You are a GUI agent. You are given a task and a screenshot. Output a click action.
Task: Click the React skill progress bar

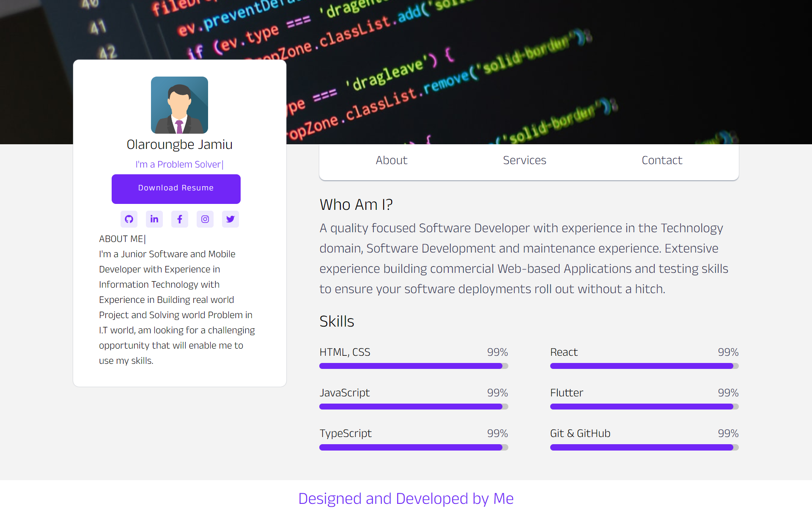[644, 366]
